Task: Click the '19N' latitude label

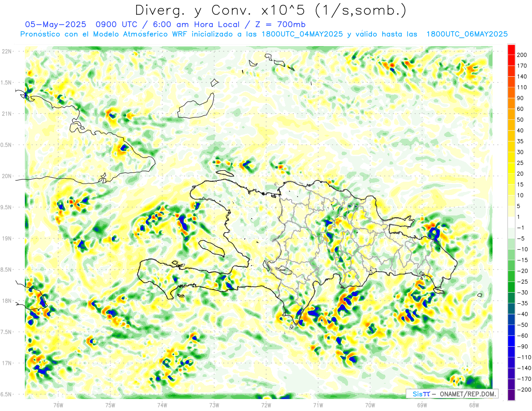Action: 7,239
